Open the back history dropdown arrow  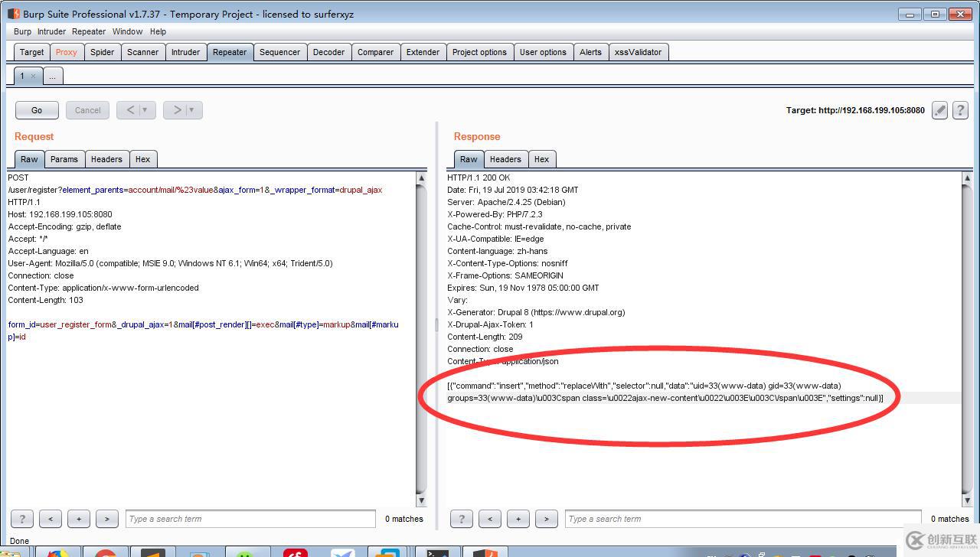(x=145, y=110)
